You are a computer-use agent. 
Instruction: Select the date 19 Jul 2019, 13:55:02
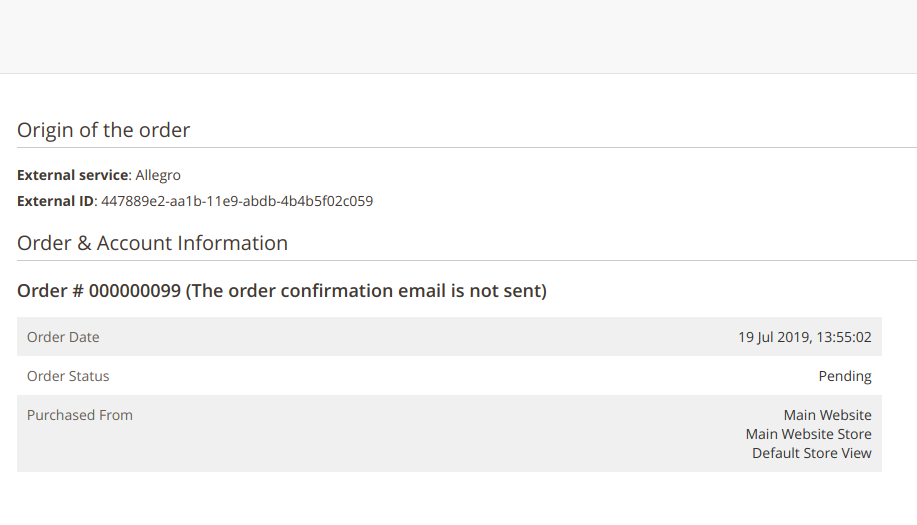click(x=804, y=337)
